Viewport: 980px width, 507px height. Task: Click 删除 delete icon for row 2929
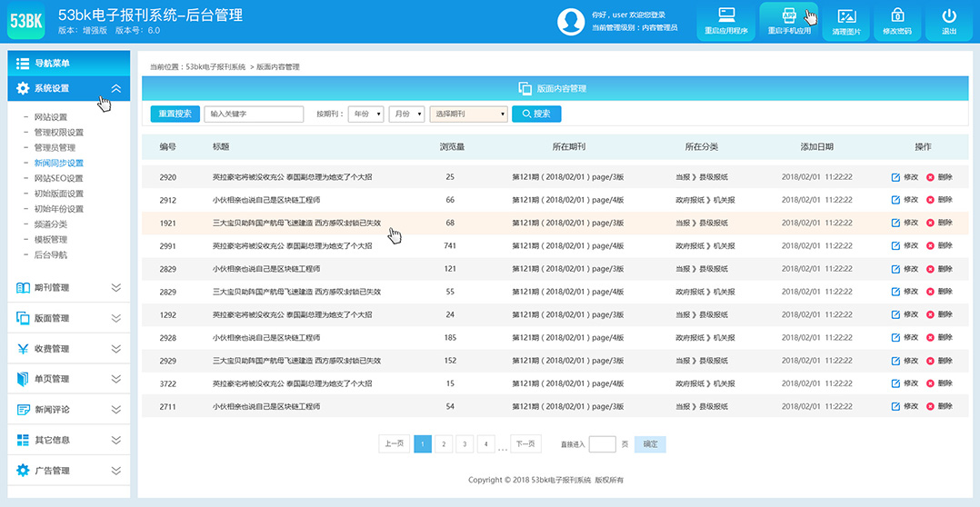point(930,361)
